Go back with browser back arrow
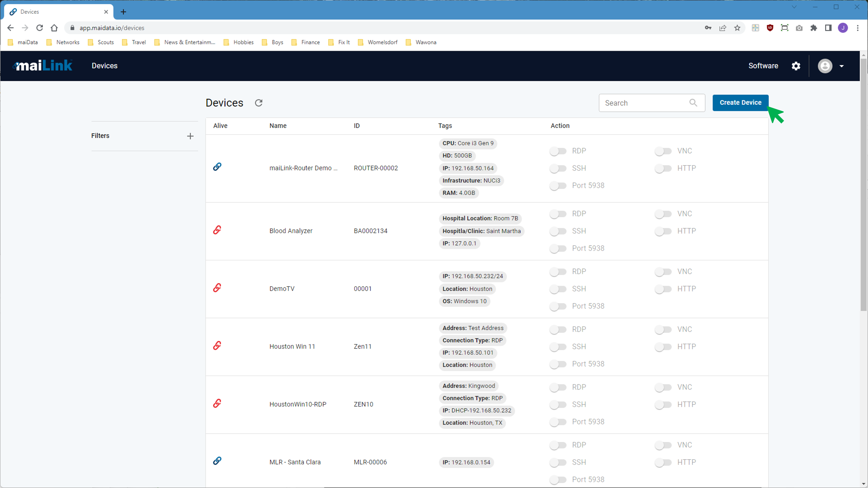This screenshot has height=488, width=868. (11, 28)
